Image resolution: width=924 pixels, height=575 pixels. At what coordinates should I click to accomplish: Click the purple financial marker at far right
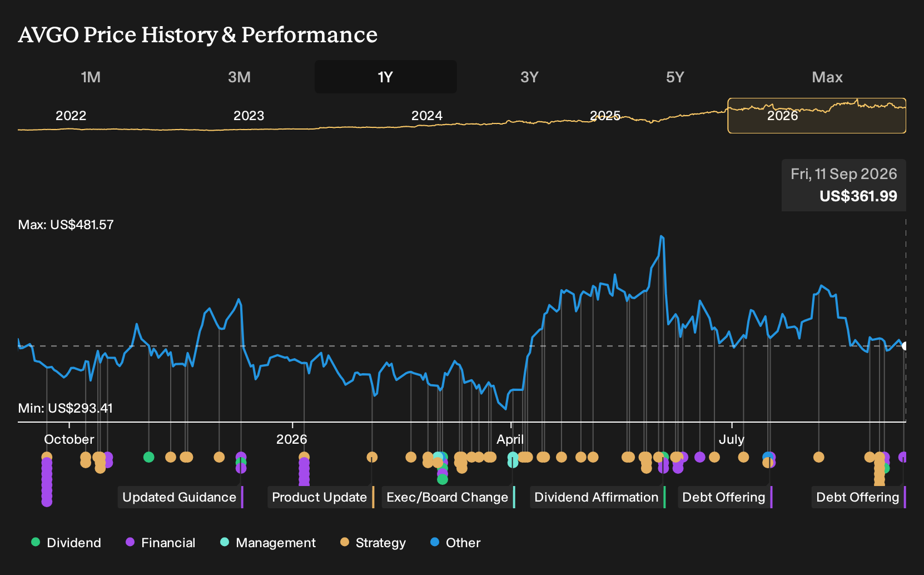coord(903,457)
